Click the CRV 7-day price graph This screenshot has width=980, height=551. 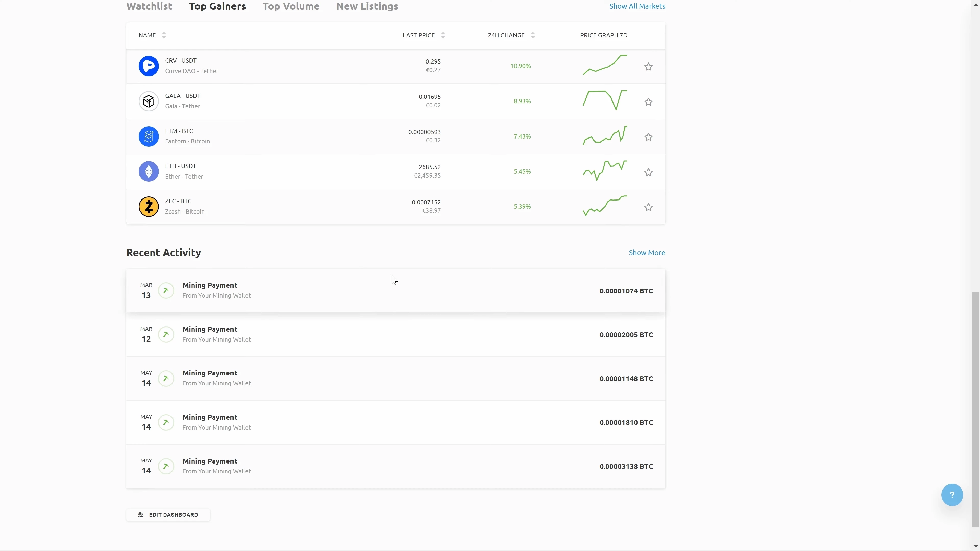pyautogui.click(x=605, y=65)
